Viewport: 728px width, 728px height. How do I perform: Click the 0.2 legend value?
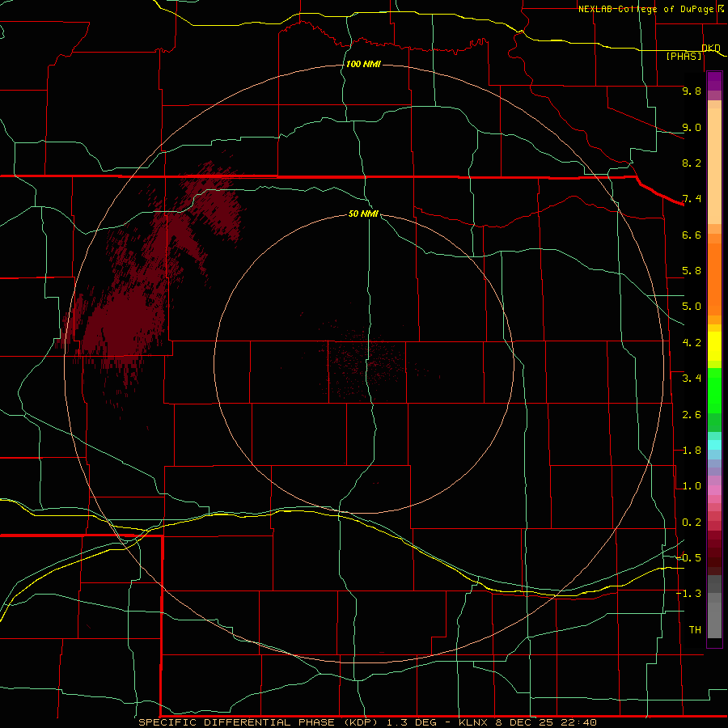[x=692, y=523]
